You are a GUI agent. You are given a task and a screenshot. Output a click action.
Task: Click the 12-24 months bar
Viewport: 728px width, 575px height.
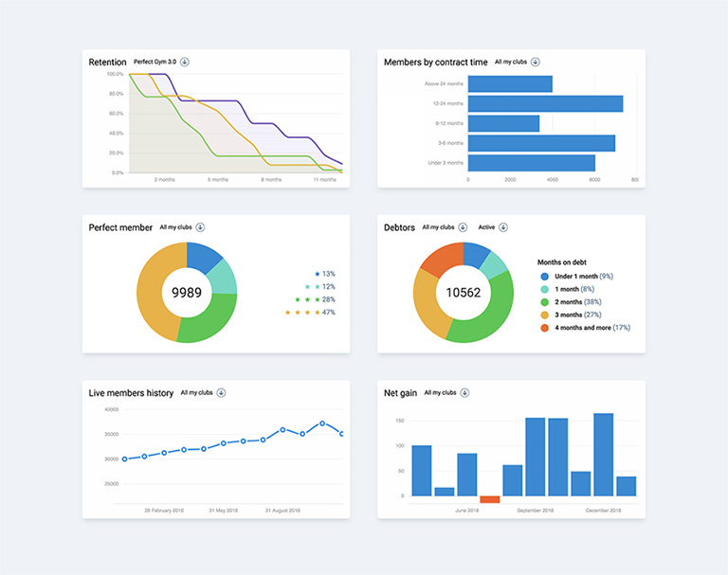click(x=545, y=103)
